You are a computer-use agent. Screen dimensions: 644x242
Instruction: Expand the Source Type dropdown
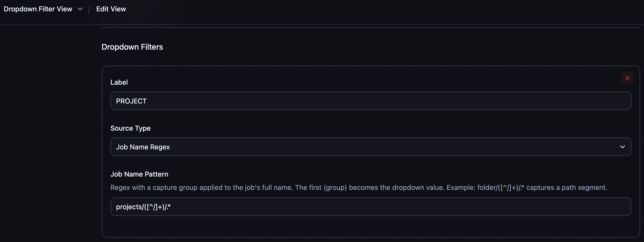(x=370, y=147)
